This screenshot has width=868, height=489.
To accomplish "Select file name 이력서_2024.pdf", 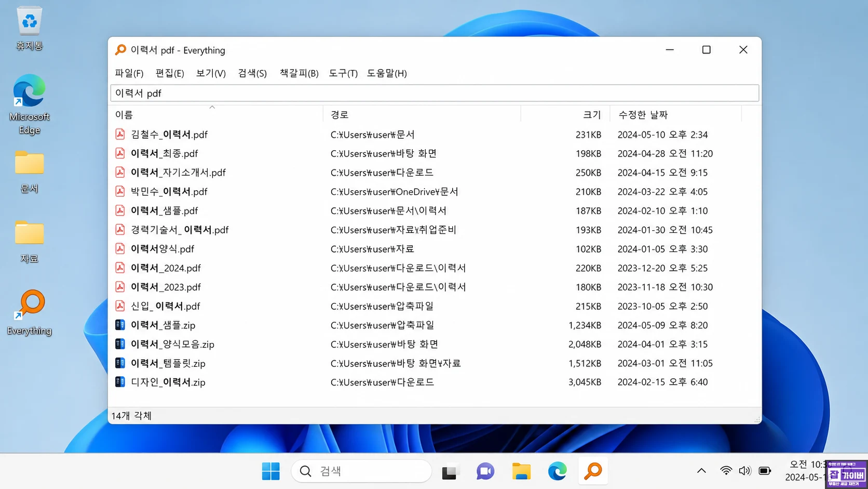I will (166, 268).
